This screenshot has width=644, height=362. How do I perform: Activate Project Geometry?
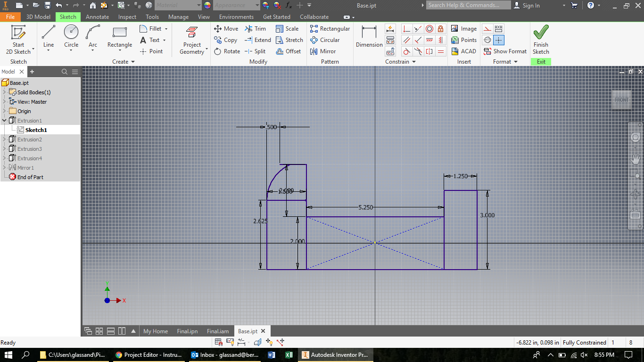tap(192, 40)
